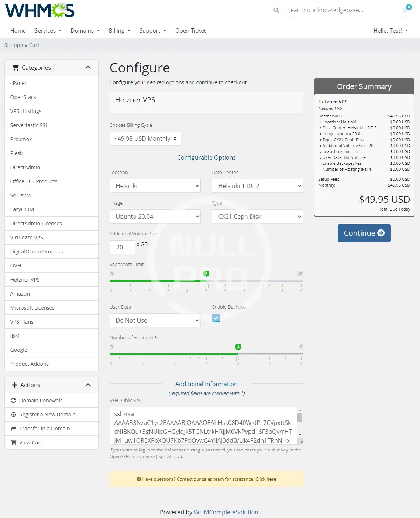The width and height of the screenshot is (420, 518).
Task: Click the View Cart icon in Actions
Action: tap(14, 443)
